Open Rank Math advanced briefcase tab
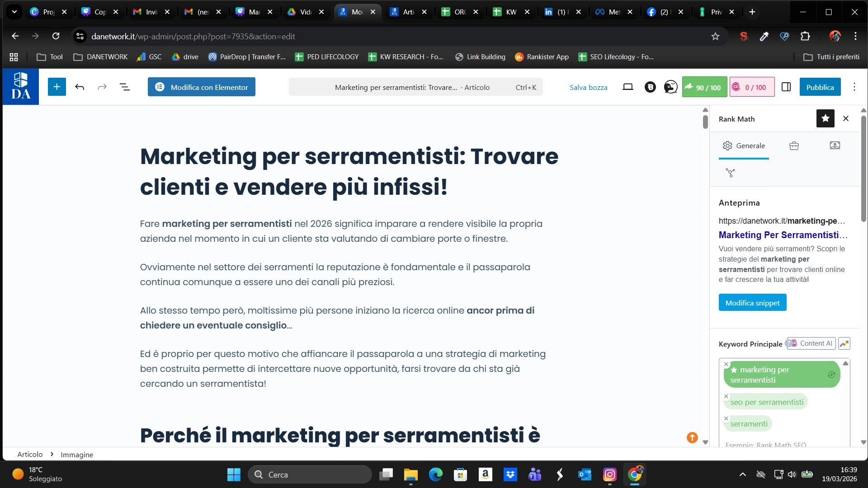This screenshot has width=868, height=488. pos(794,145)
